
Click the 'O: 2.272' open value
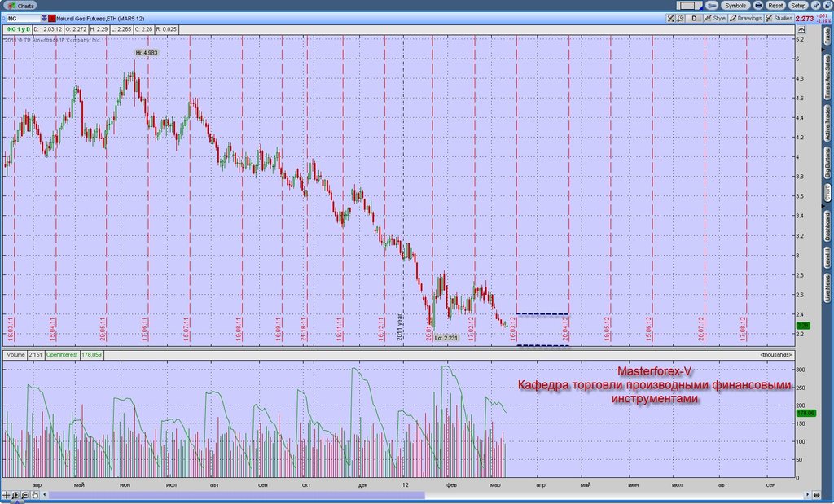(x=76, y=29)
